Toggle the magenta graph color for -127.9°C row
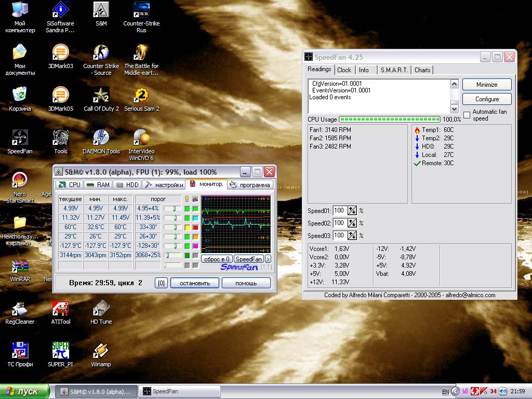 tap(195, 246)
